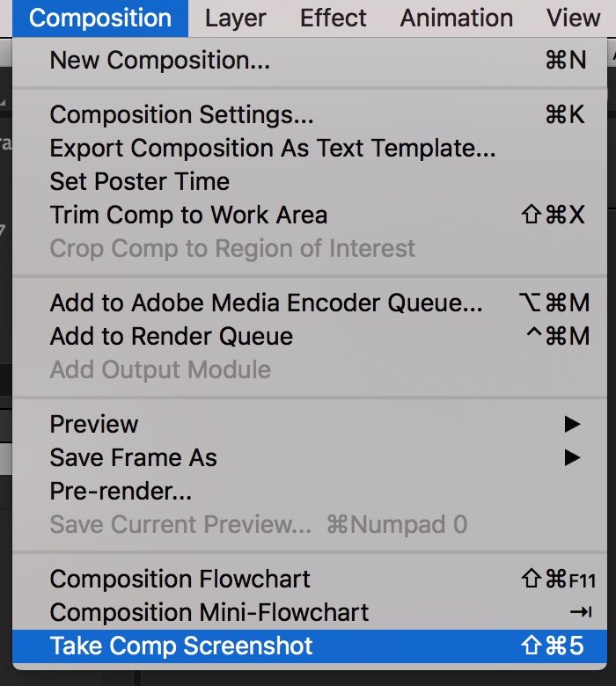Expand the Preview submenu
616x686 pixels.
tap(94, 424)
